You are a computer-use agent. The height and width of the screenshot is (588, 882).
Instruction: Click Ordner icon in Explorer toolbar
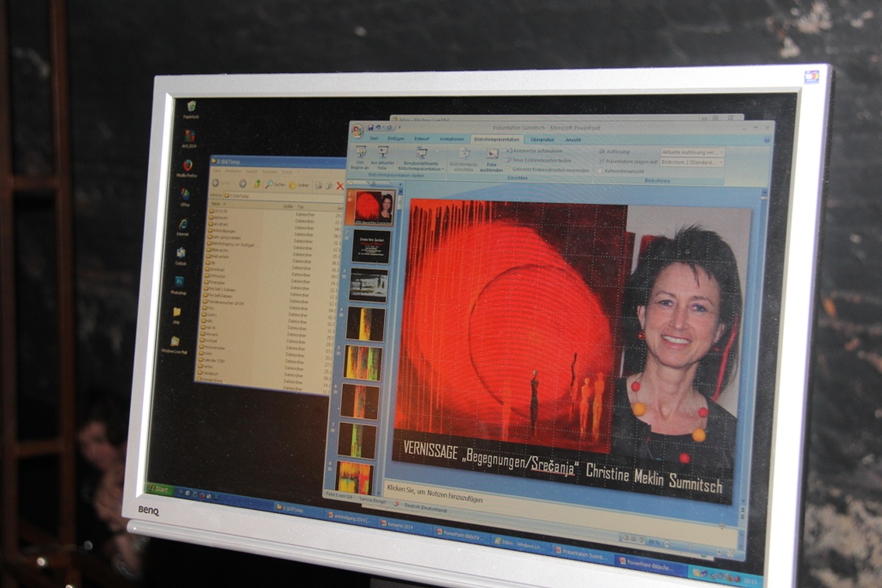point(298,185)
